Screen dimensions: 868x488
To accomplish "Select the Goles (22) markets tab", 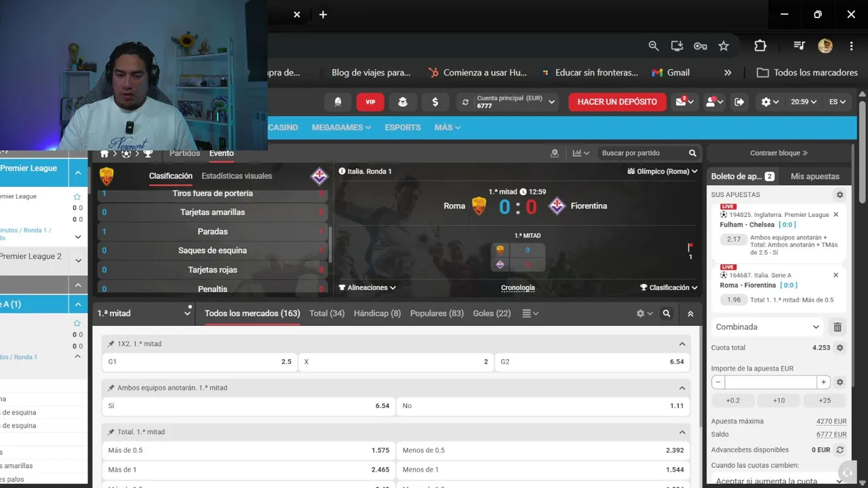I will point(492,313).
